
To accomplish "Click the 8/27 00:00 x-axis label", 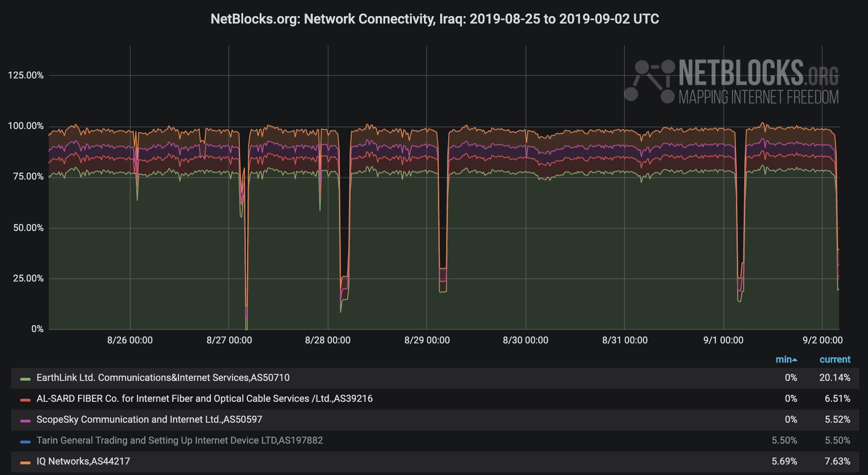I will pos(229,340).
